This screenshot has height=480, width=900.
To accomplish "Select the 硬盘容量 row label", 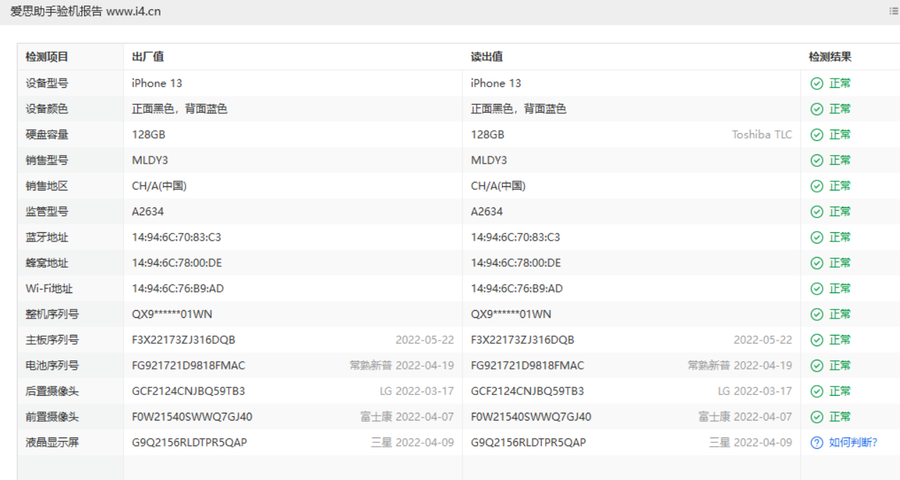I will (x=46, y=135).
